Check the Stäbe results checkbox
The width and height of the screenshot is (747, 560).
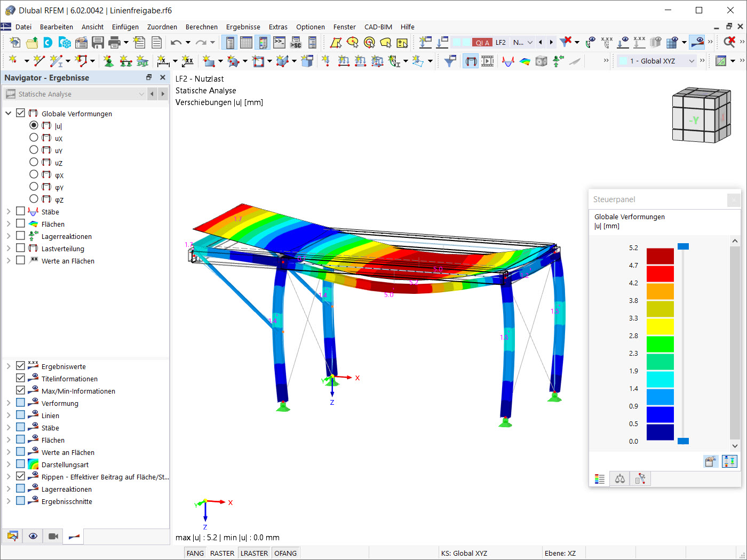(21, 211)
